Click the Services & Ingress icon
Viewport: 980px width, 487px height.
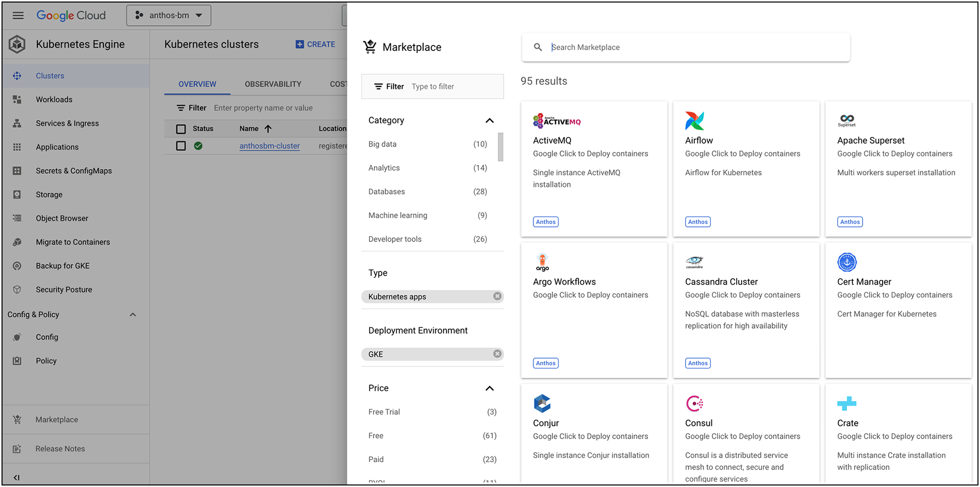pos(17,123)
